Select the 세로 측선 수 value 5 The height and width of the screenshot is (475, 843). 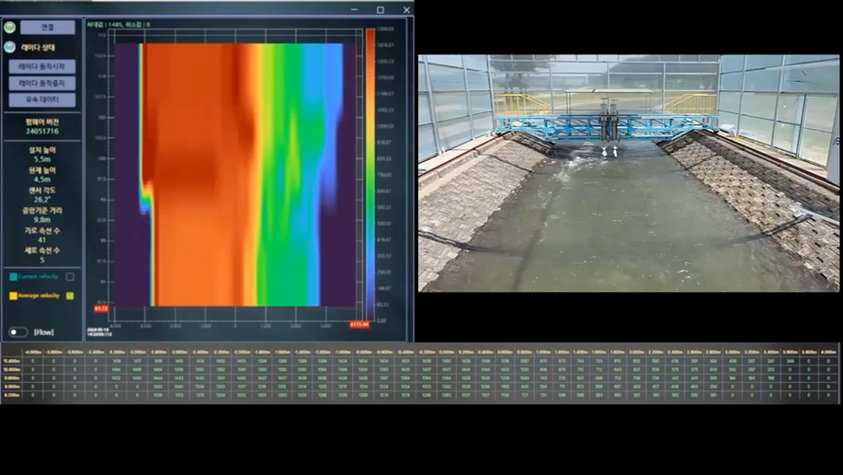pyautogui.click(x=42, y=260)
